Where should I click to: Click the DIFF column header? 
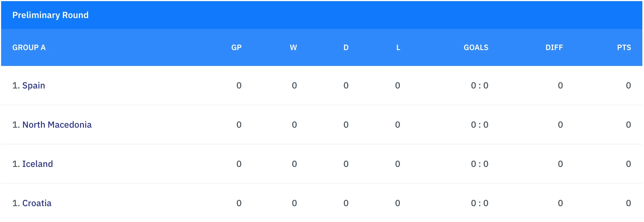click(x=554, y=48)
